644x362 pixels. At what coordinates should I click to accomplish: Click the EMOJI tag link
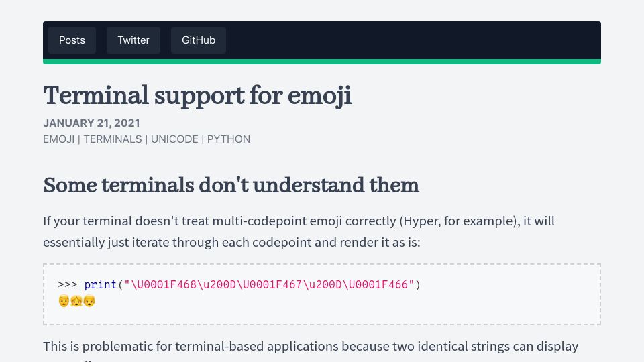tap(59, 139)
